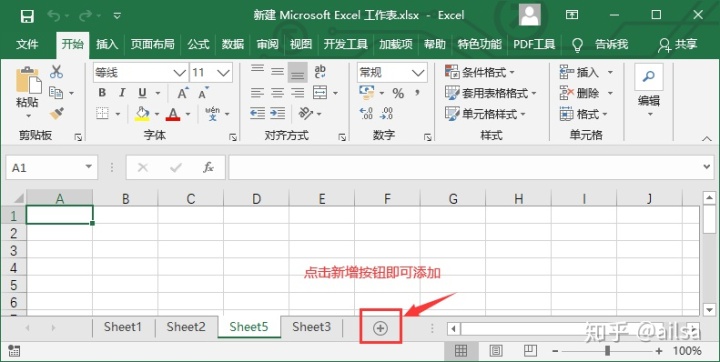Open the font size 11 dropdown
Image resolution: width=720 pixels, height=362 pixels.
(x=224, y=73)
